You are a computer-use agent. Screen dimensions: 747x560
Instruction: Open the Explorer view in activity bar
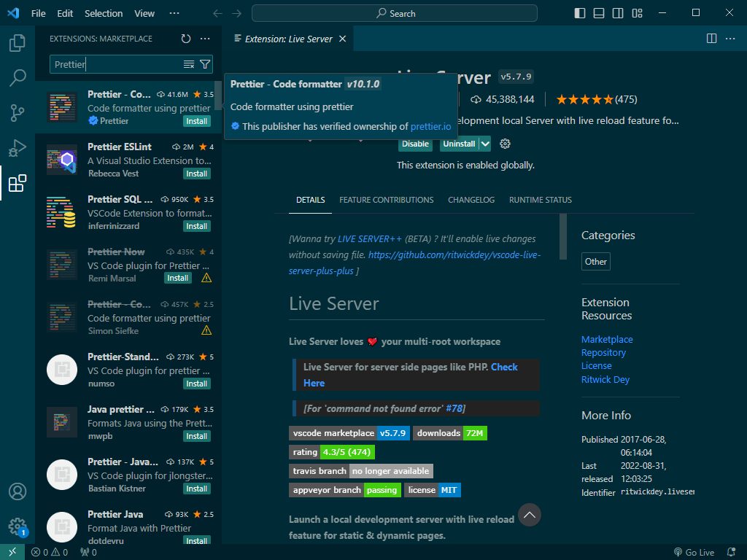(18, 43)
